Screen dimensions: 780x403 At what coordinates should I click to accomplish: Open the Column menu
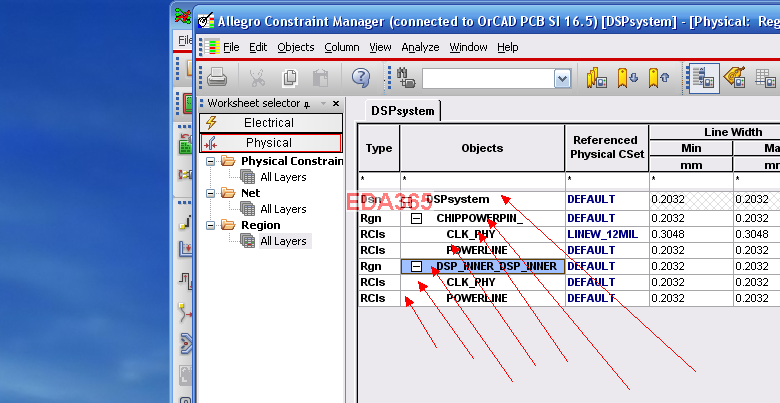pyautogui.click(x=342, y=47)
